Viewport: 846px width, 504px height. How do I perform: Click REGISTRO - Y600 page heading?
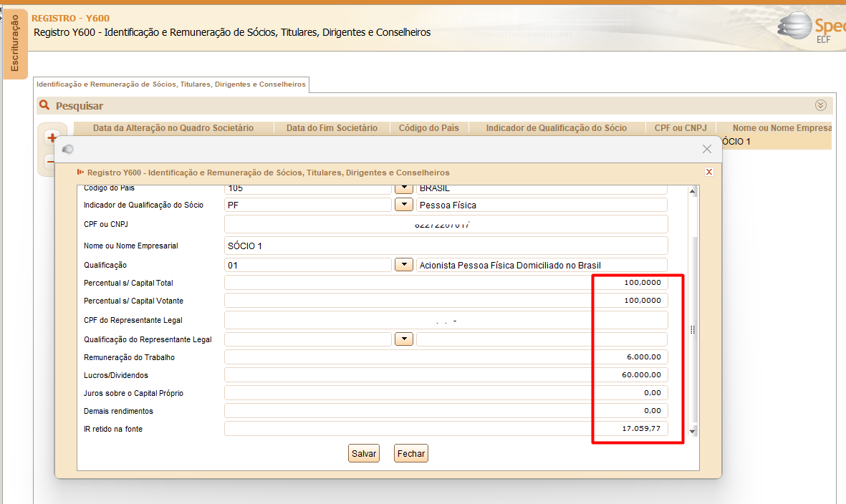(x=71, y=19)
